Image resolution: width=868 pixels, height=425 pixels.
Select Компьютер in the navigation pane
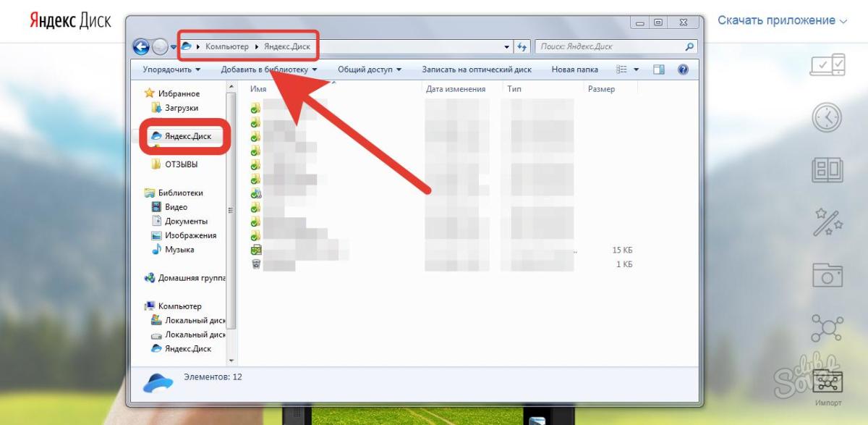coord(179,306)
